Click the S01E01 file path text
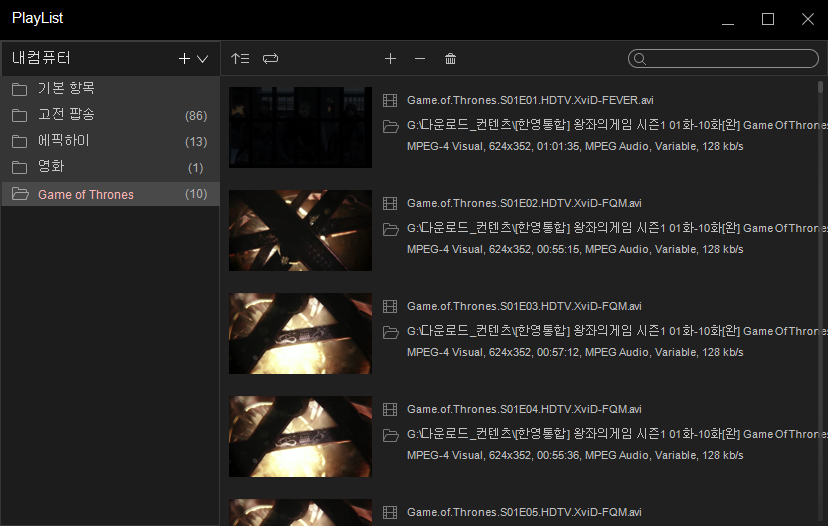 617,125
